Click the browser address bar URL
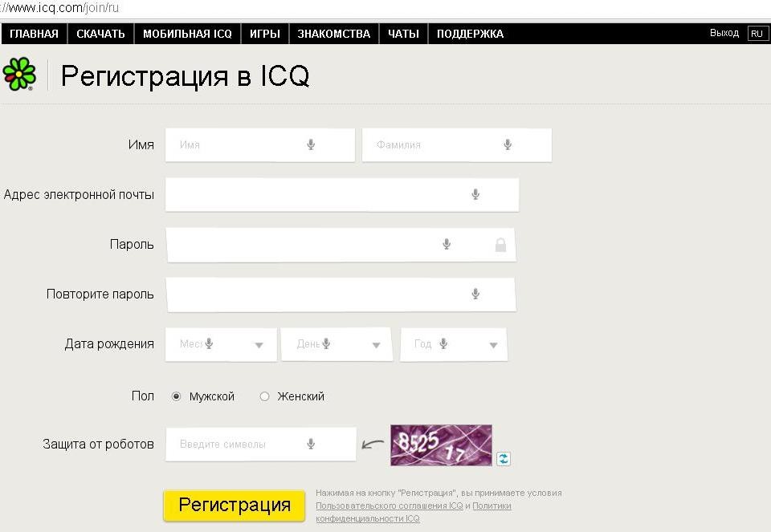 59,8
